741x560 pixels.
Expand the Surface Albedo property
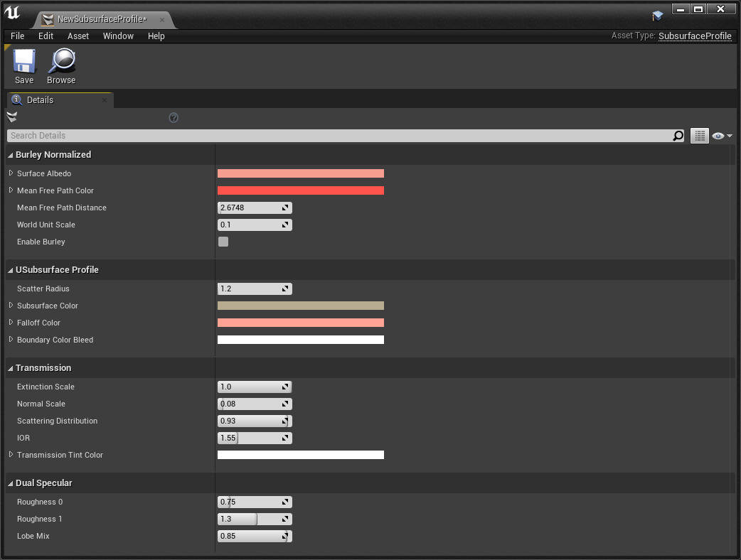click(11, 173)
